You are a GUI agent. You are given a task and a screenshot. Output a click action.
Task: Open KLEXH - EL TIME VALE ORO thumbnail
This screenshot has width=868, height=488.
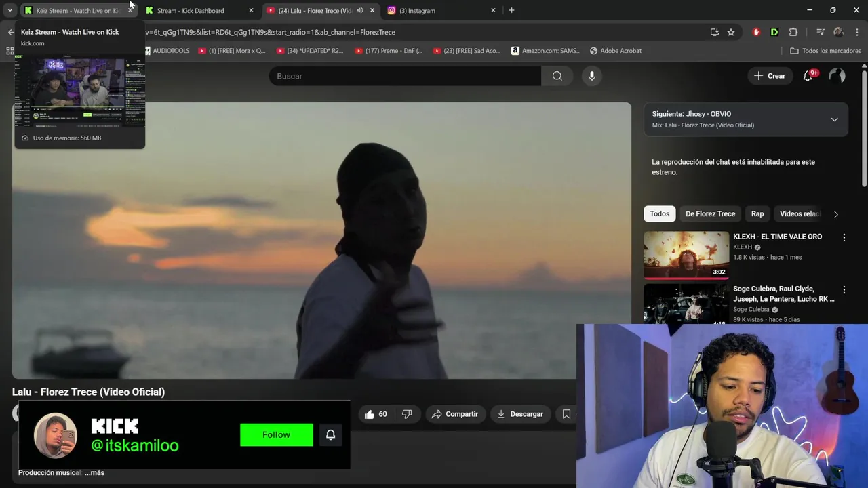686,255
